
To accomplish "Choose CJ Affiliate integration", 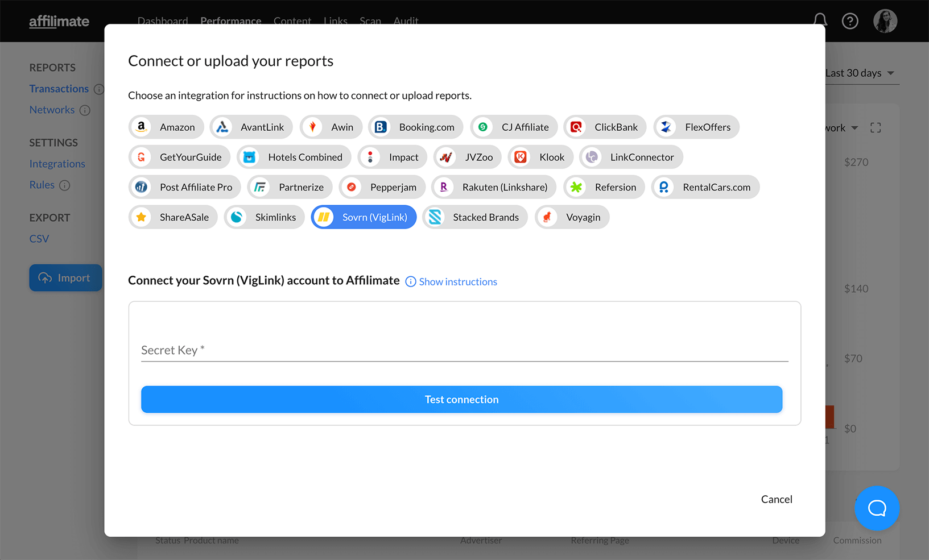I will click(x=514, y=127).
